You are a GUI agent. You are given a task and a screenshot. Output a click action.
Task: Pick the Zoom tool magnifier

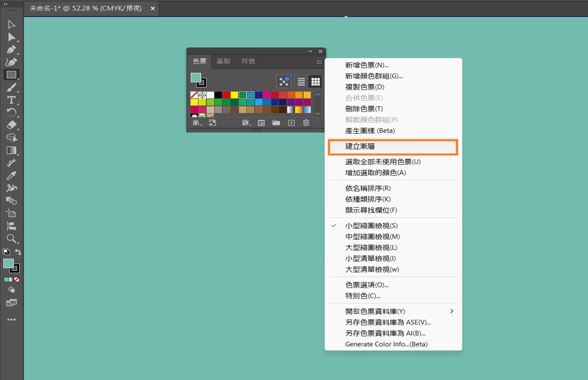pyautogui.click(x=11, y=238)
